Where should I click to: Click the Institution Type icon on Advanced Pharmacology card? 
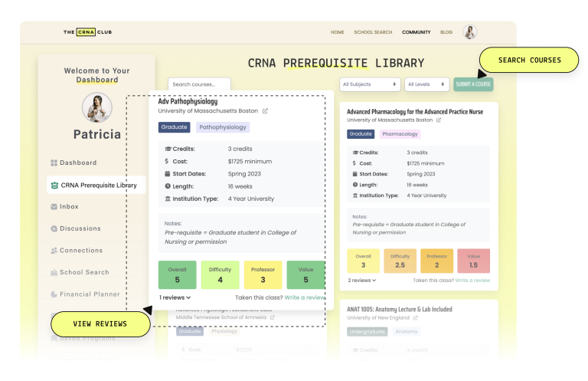[x=354, y=195]
